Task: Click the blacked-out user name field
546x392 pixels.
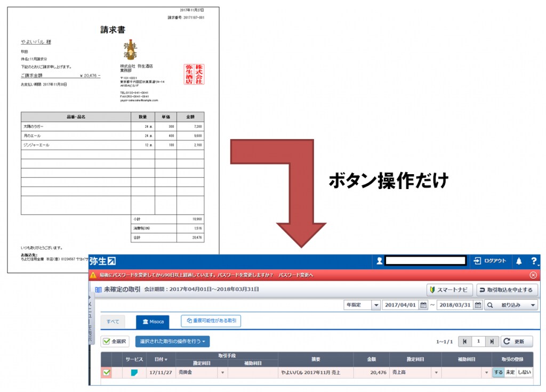Action: tap(425, 261)
